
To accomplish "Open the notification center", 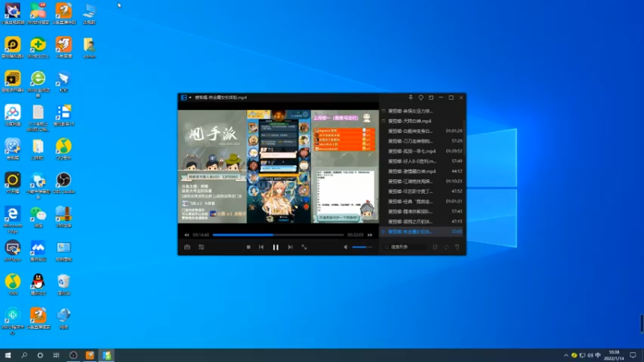I will pyautogui.click(x=634, y=356).
